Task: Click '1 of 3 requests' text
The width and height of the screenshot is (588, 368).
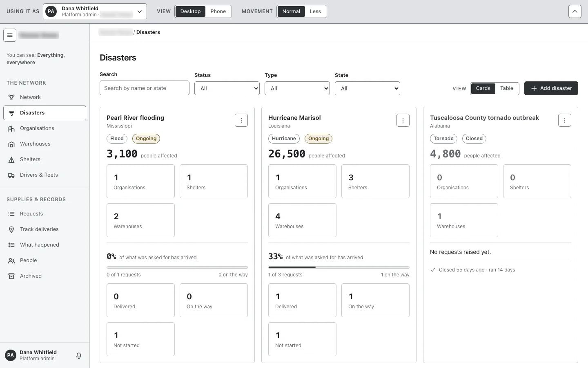Action: pyautogui.click(x=285, y=275)
